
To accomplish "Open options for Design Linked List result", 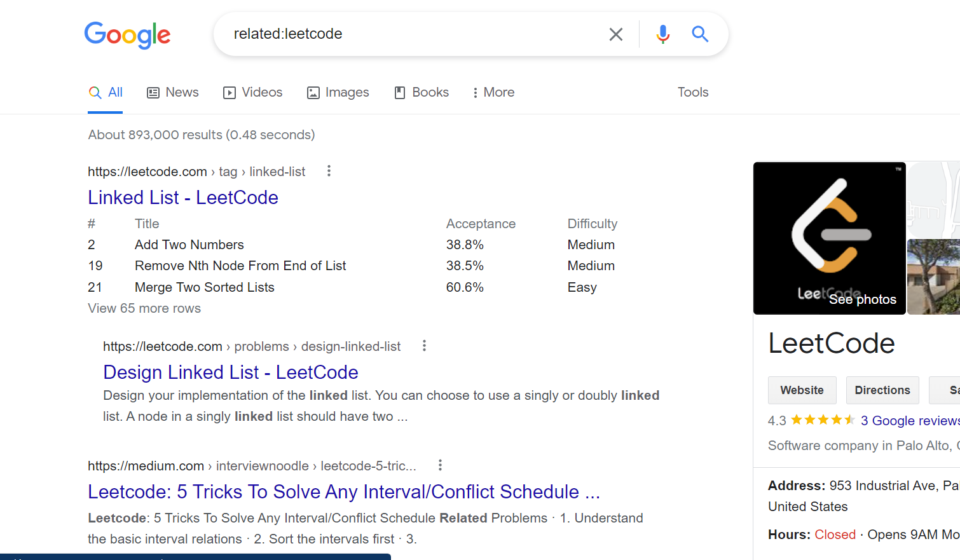I will [424, 346].
